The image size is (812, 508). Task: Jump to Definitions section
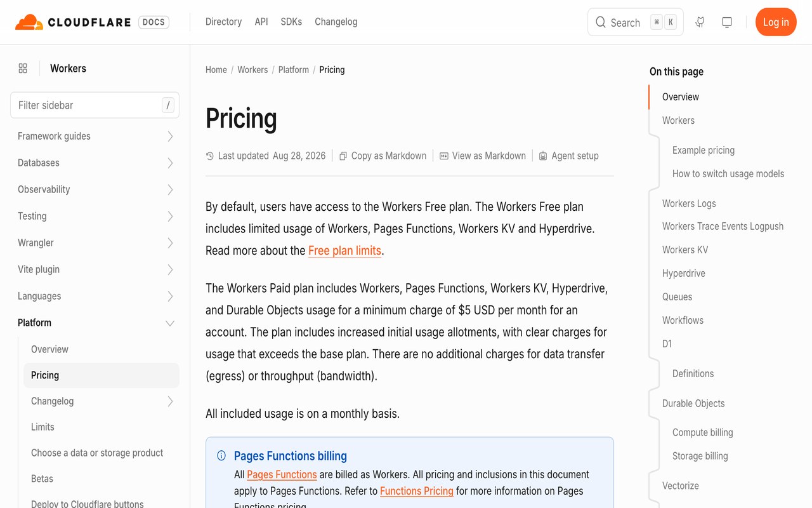(x=693, y=374)
